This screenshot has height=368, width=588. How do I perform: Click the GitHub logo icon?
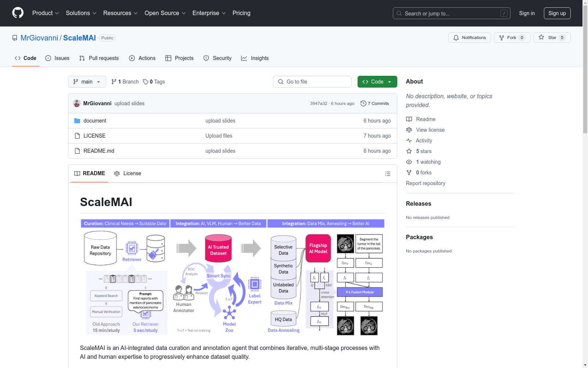(x=18, y=13)
